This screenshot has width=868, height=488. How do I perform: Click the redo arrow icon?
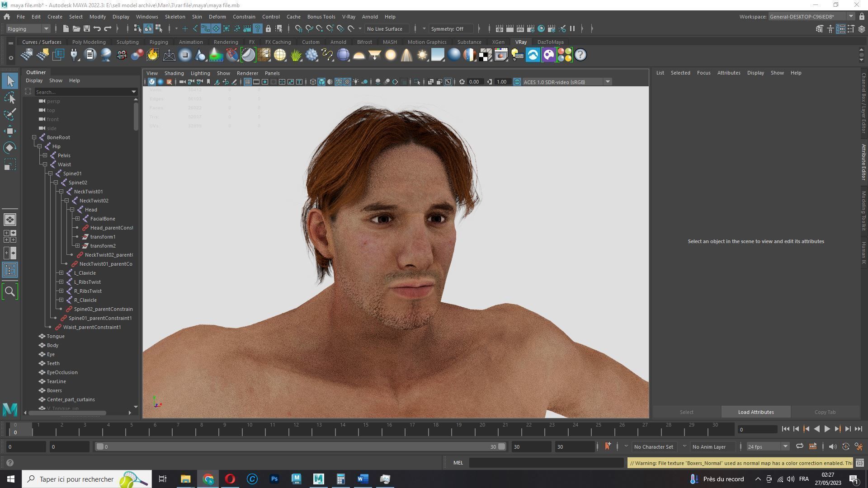108,28
